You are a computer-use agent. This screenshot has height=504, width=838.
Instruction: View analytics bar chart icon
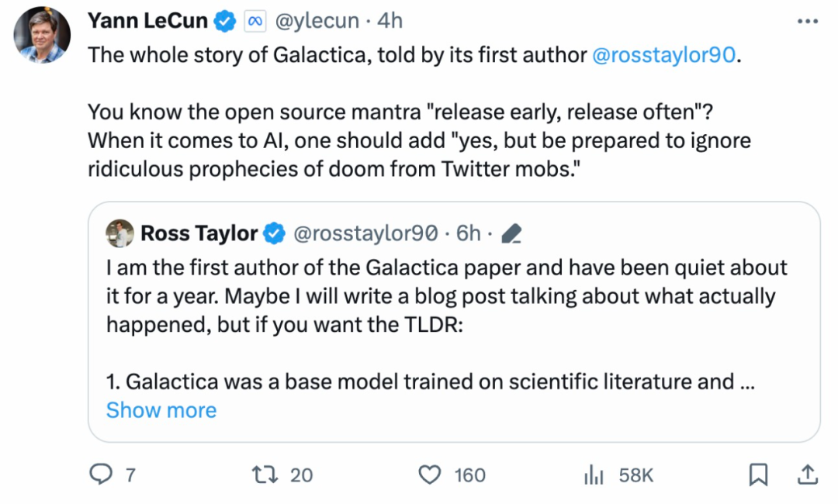pyautogui.click(x=594, y=475)
